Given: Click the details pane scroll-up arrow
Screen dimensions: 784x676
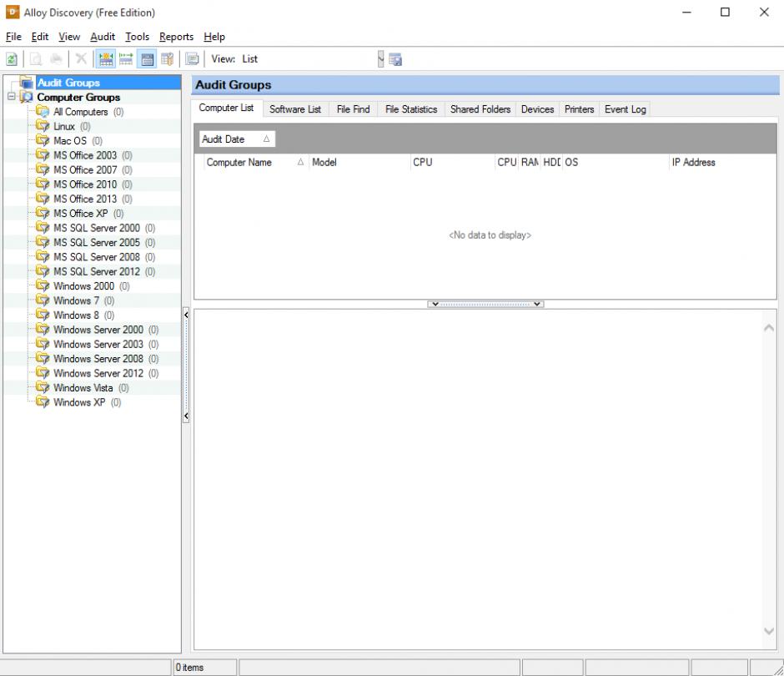Looking at the screenshot, I should tap(768, 328).
